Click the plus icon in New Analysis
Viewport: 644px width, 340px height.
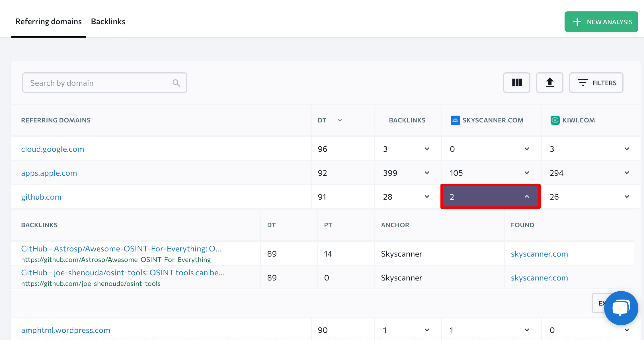(x=577, y=22)
